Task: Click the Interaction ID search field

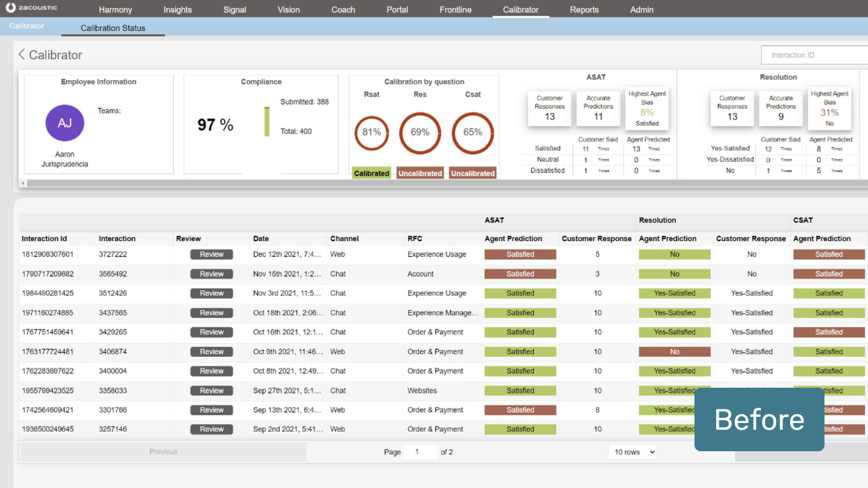Action: (x=813, y=55)
